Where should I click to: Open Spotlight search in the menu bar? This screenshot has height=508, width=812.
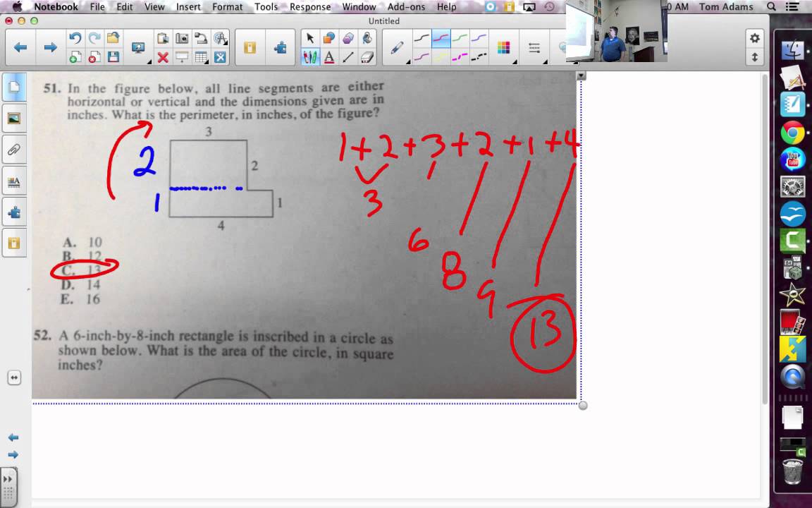click(x=771, y=7)
